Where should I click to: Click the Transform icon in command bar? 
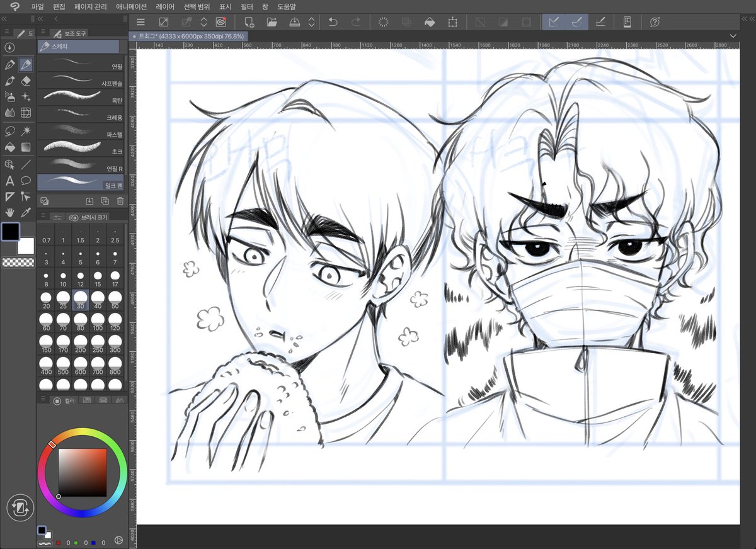pos(452,22)
